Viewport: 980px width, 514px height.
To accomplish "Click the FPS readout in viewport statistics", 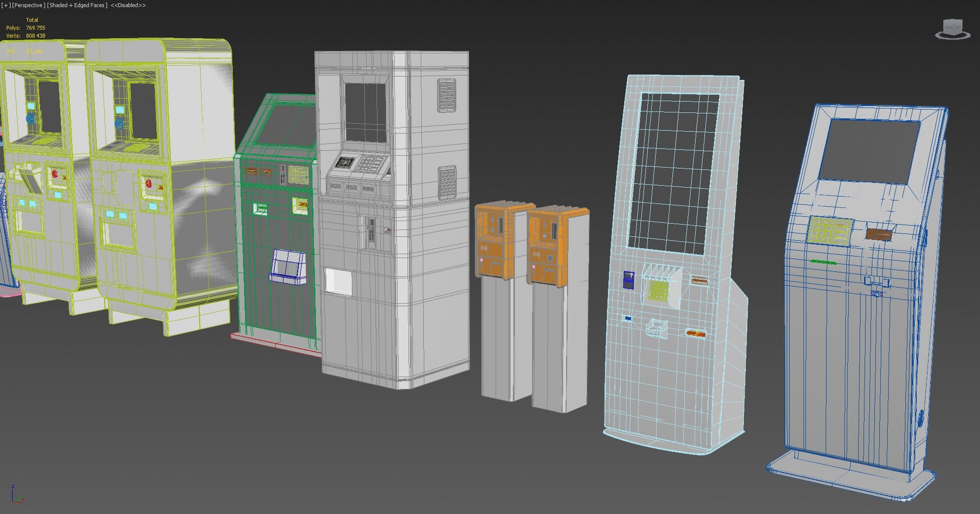I will pos(24,52).
